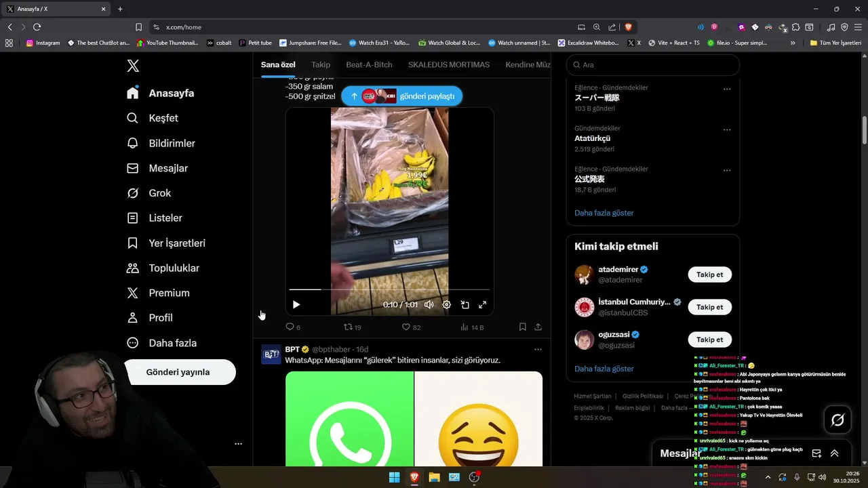Click Gönderi yayınla button
This screenshot has width=868, height=488.
[179, 372]
